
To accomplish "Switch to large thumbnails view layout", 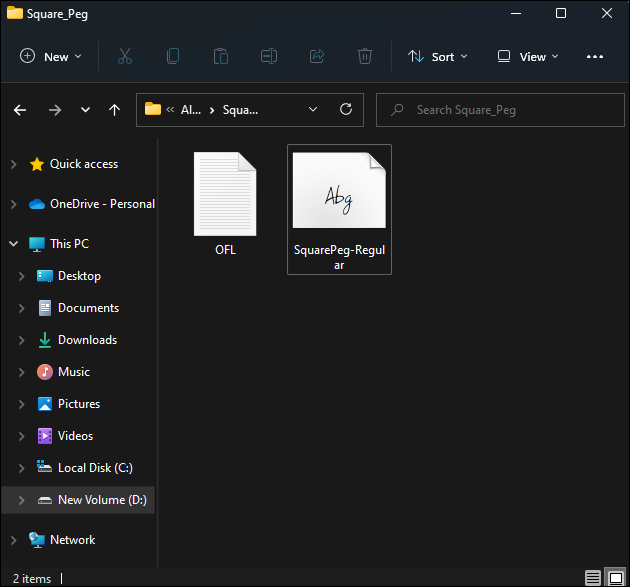I will click(x=615, y=578).
